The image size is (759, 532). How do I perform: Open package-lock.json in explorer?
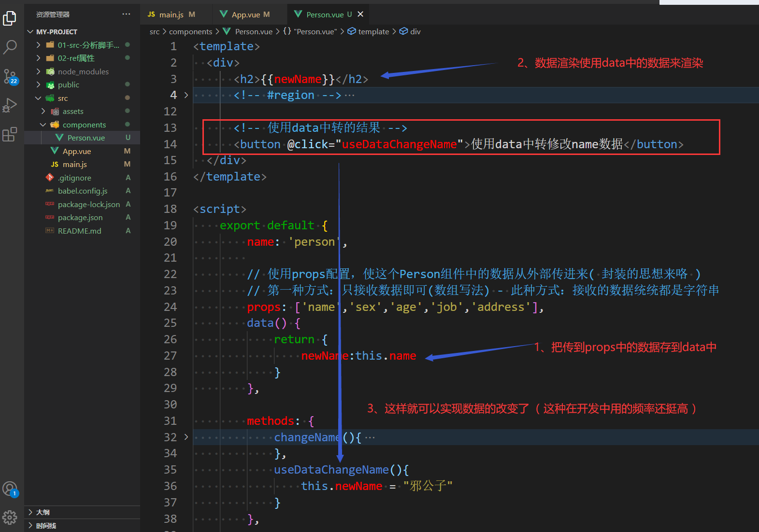point(82,204)
